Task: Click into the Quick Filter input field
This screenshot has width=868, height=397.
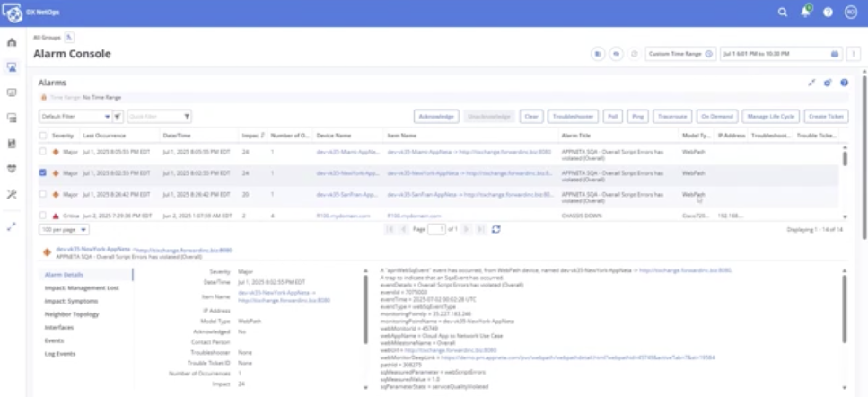Action: (x=154, y=116)
